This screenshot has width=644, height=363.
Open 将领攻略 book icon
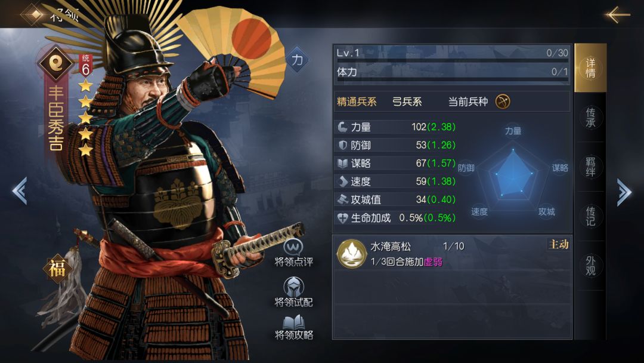[293, 322]
